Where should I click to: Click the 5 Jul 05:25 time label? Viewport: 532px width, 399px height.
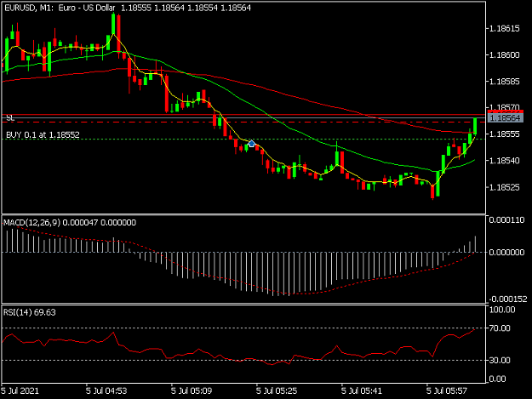[277, 390]
